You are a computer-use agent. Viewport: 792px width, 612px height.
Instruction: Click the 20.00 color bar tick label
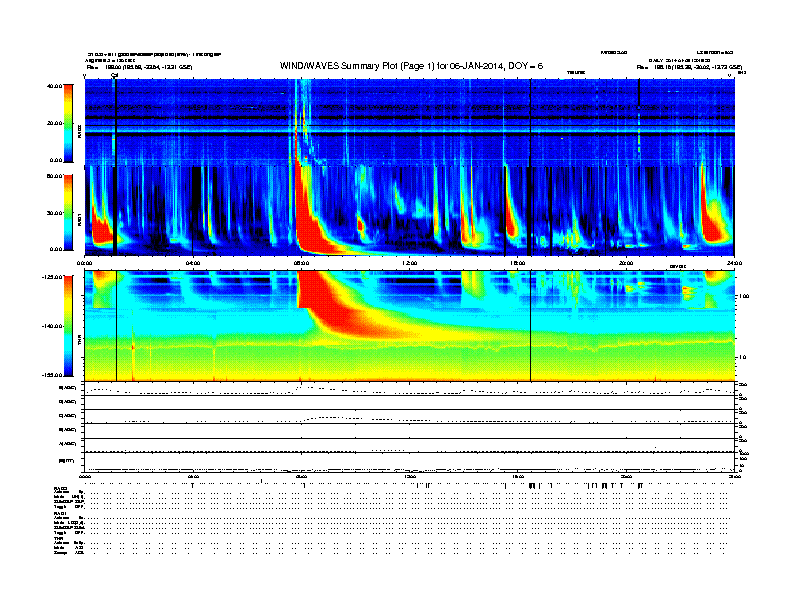point(55,123)
